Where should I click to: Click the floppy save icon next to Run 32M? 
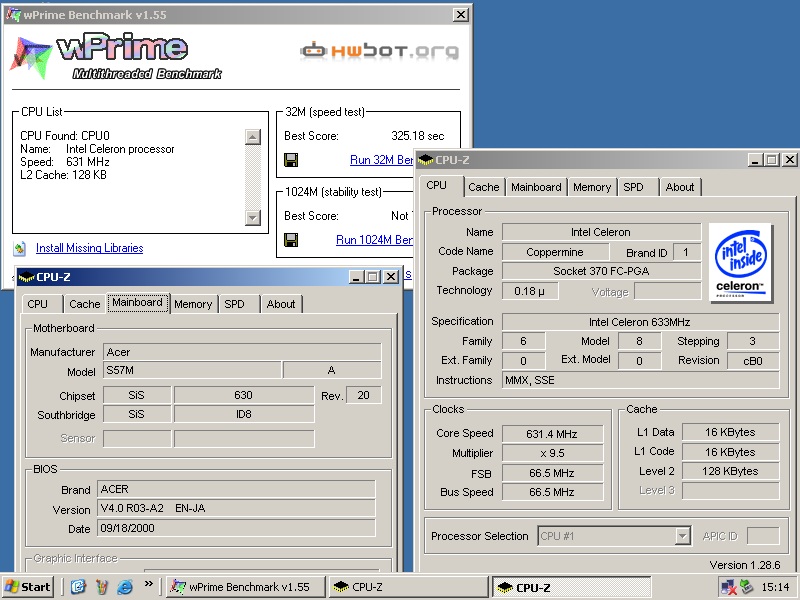pyautogui.click(x=291, y=160)
